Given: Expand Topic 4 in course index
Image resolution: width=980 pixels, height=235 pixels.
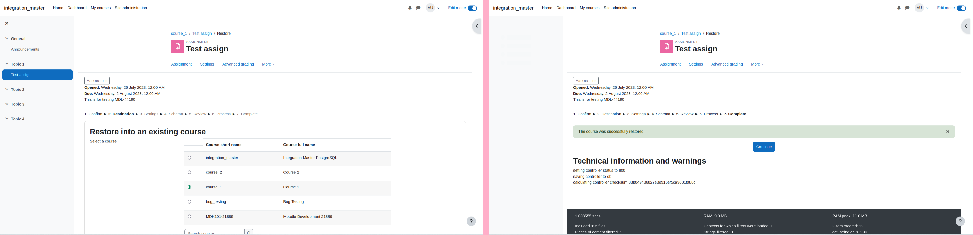Looking at the screenshot, I should click(x=7, y=119).
